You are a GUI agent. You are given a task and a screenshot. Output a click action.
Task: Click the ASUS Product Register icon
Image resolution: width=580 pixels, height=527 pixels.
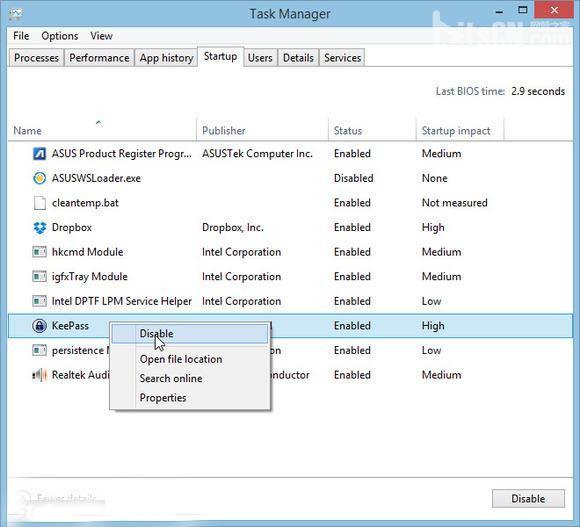[x=40, y=153]
